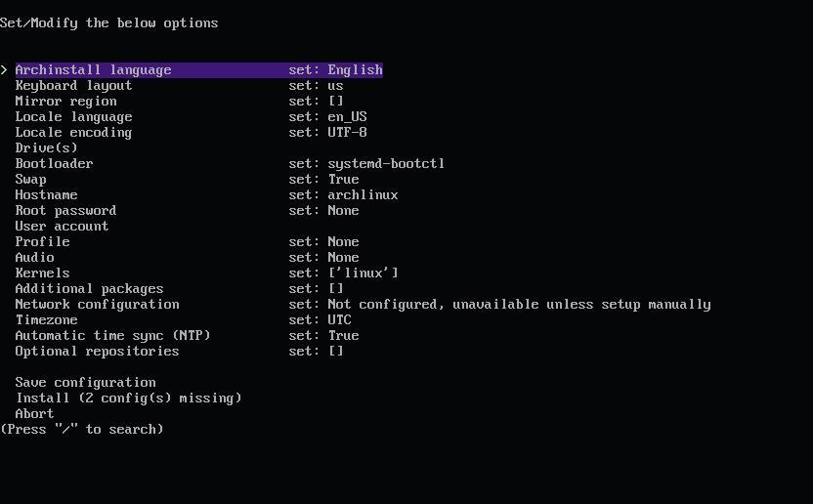Select the Abort option

[x=34, y=414]
